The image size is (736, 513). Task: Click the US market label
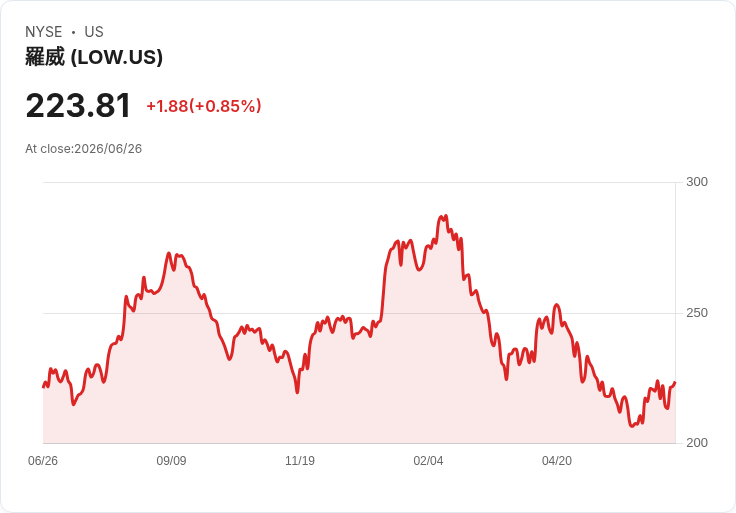94,32
